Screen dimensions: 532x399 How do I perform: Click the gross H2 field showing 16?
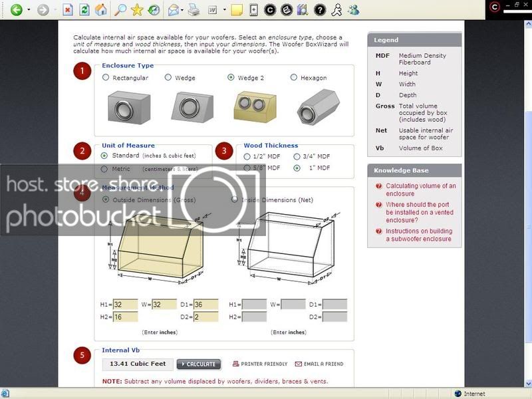point(125,317)
